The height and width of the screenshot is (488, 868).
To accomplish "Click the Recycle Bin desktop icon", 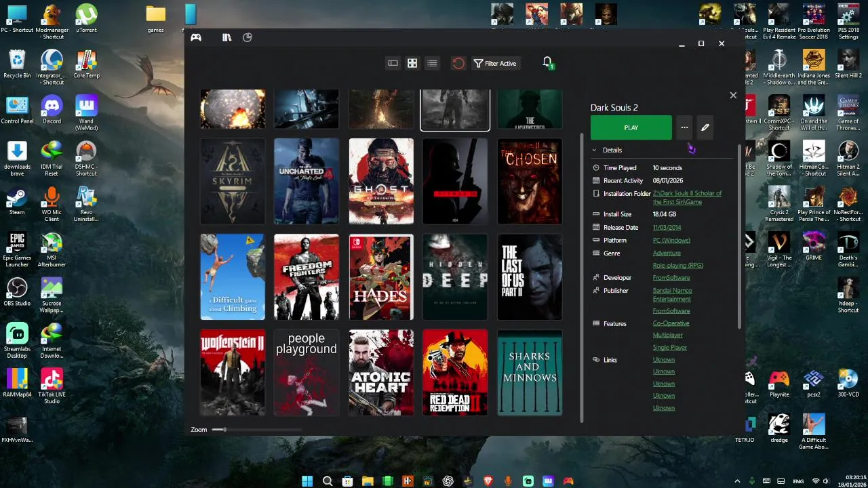I will tap(17, 64).
